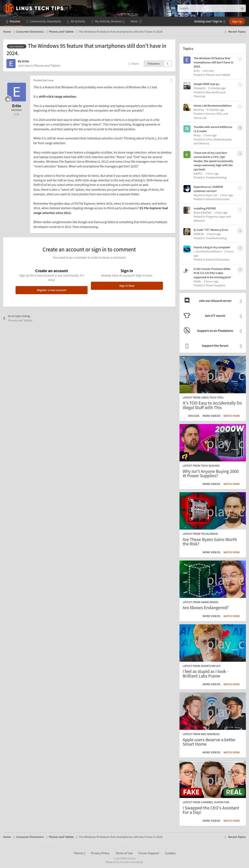Viewport: 249px width, 868px height.
Task: Expand the More menu in navigation
Action: (x=136, y=22)
